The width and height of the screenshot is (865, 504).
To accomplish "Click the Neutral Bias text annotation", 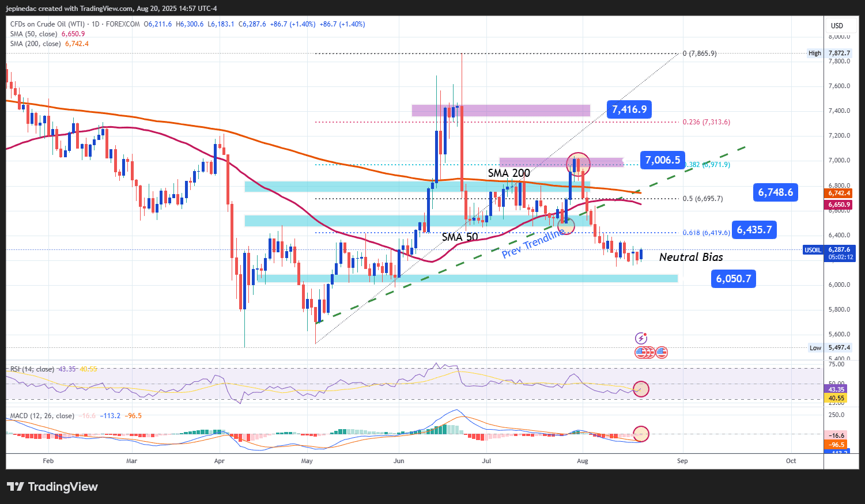I will click(x=691, y=257).
